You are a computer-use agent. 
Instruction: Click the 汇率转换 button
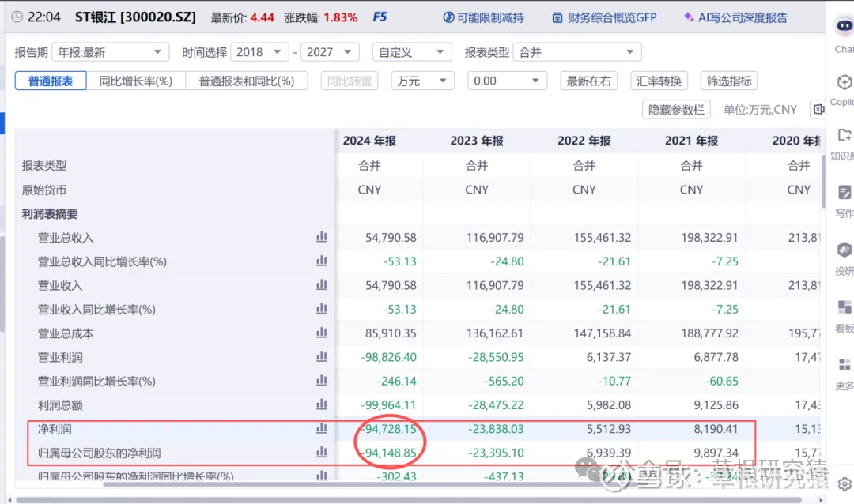point(659,81)
